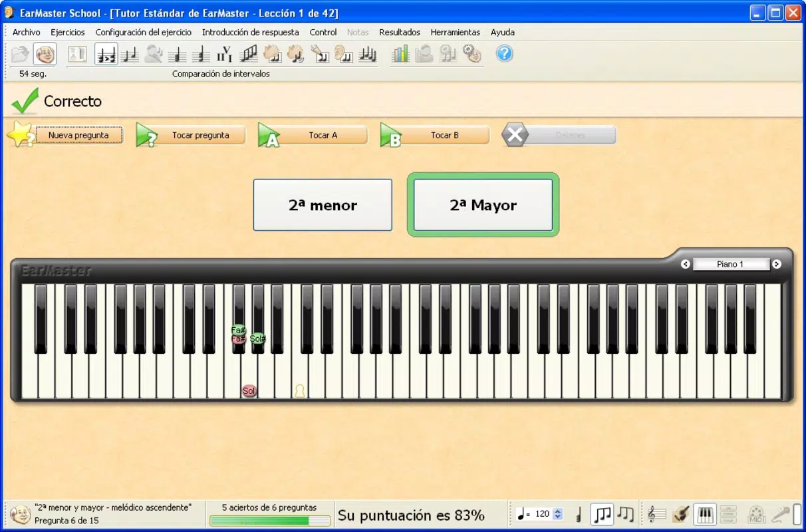Click 'Pregunta 6 de 15' text

pyautogui.click(x=67, y=520)
